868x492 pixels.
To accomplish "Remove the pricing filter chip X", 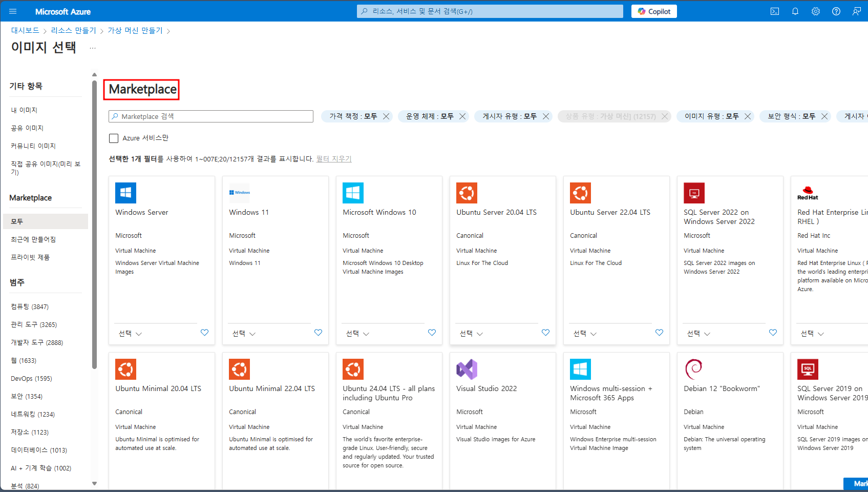I will point(386,116).
